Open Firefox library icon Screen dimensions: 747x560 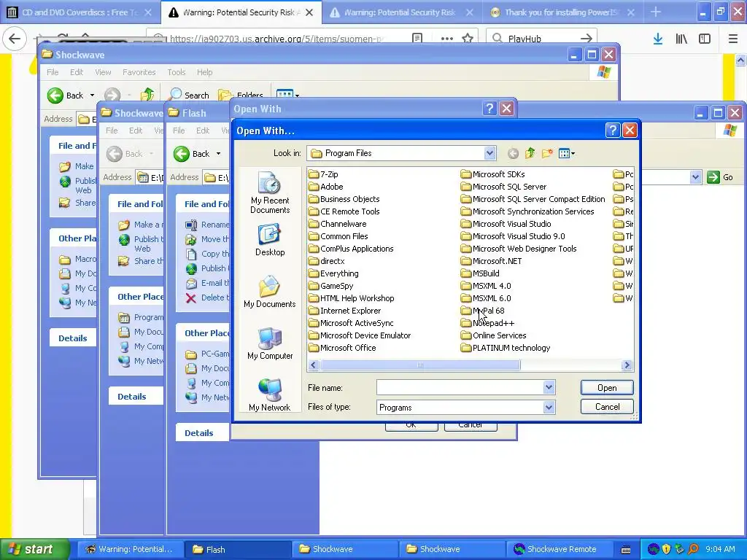click(681, 39)
